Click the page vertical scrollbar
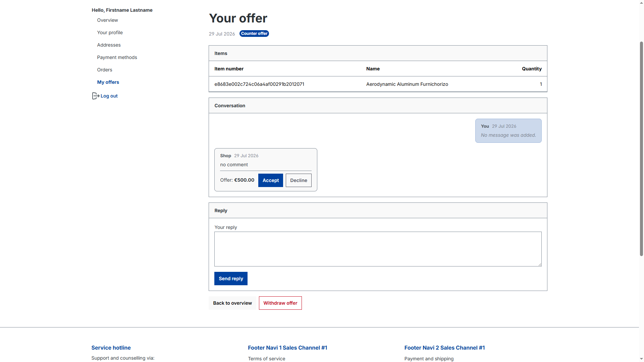The width and height of the screenshot is (644, 362). 641,148
